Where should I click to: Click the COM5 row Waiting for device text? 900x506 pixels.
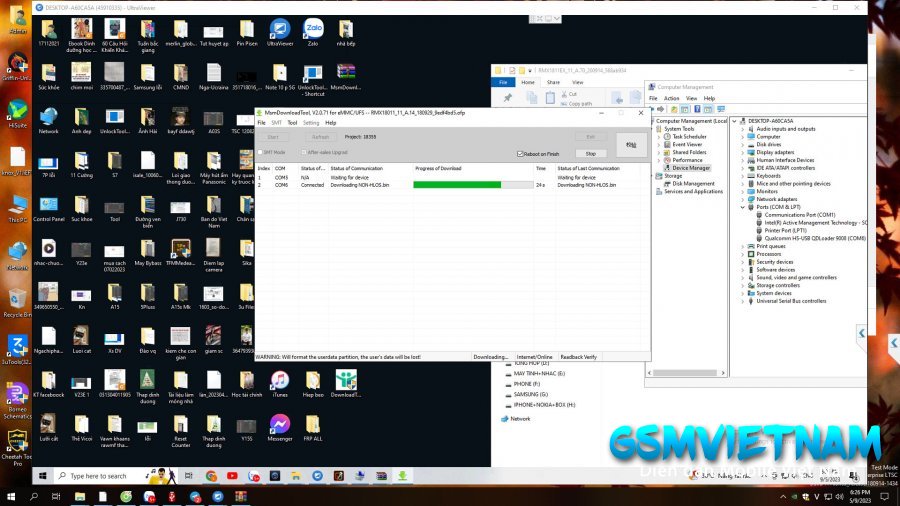point(350,177)
